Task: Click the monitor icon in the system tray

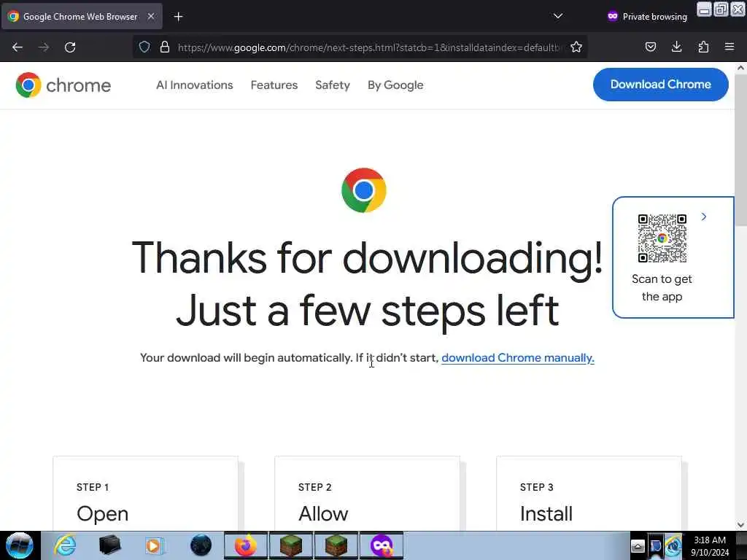Action: coord(656,546)
